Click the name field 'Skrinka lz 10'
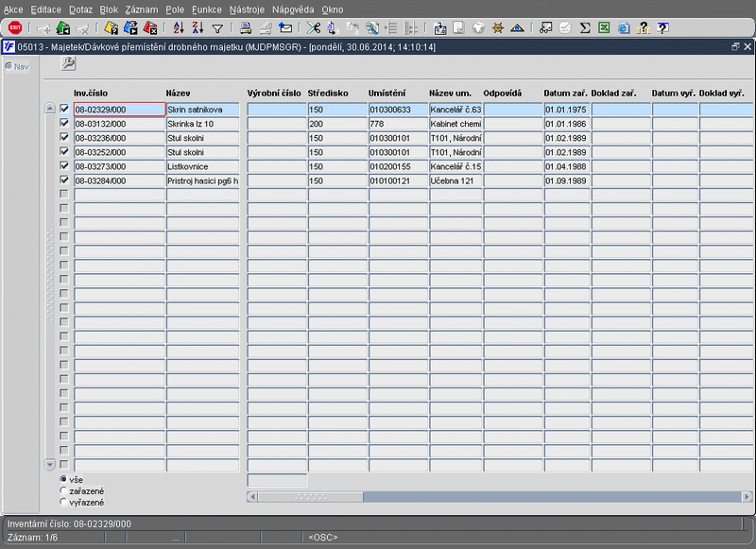Screen dimensions: 756x549 [x=202, y=124]
